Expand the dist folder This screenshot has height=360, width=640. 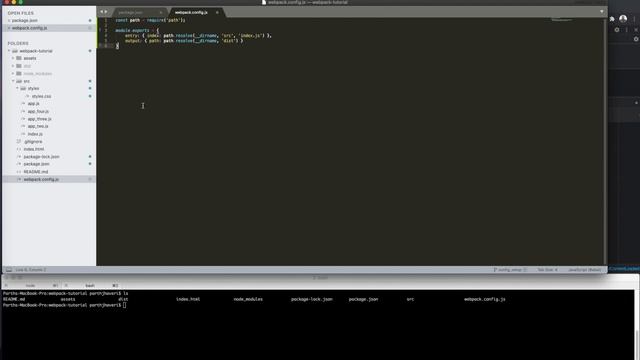click(x=13, y=66)
